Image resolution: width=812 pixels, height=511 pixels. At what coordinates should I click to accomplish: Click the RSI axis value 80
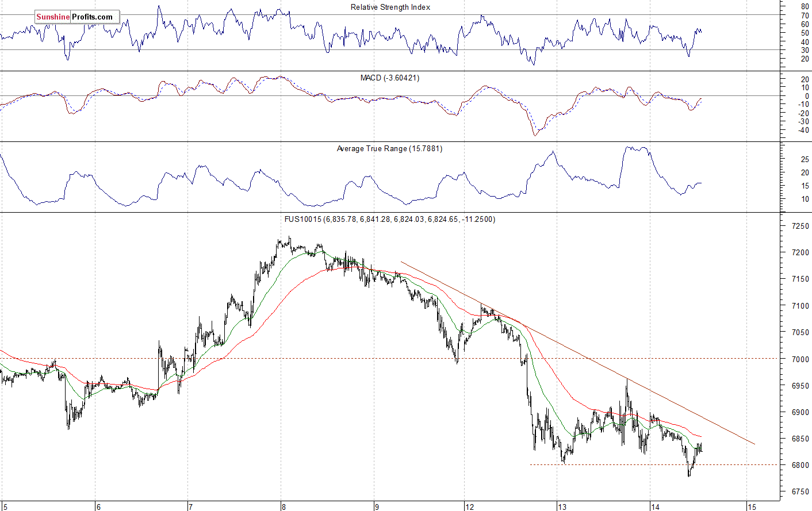coord(805,6)
